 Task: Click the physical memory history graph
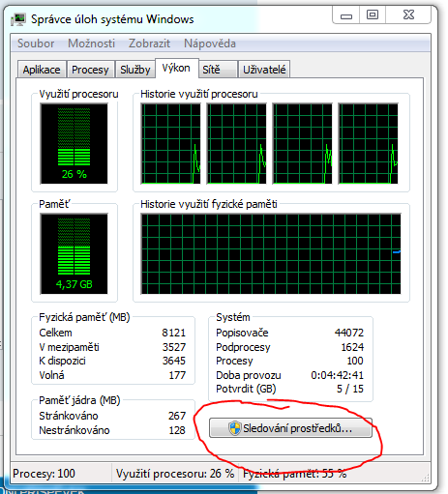pyautogui.click(x=271, y=254)
